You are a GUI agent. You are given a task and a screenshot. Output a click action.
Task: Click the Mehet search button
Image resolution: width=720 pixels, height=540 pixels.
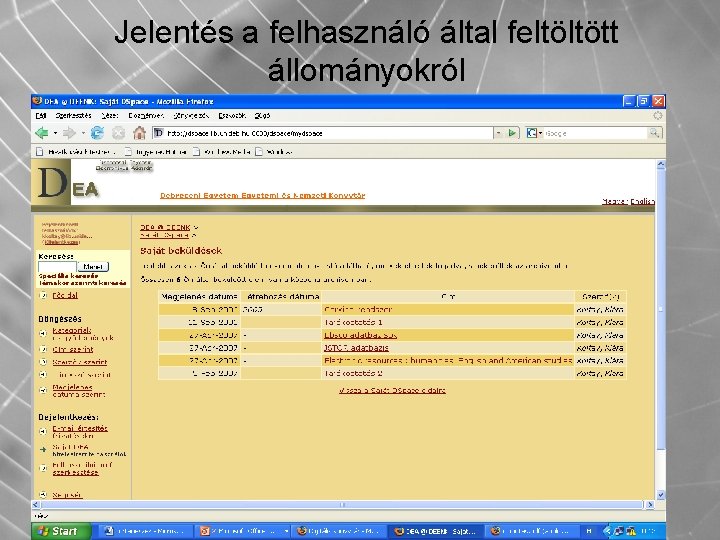pos(93,266)
